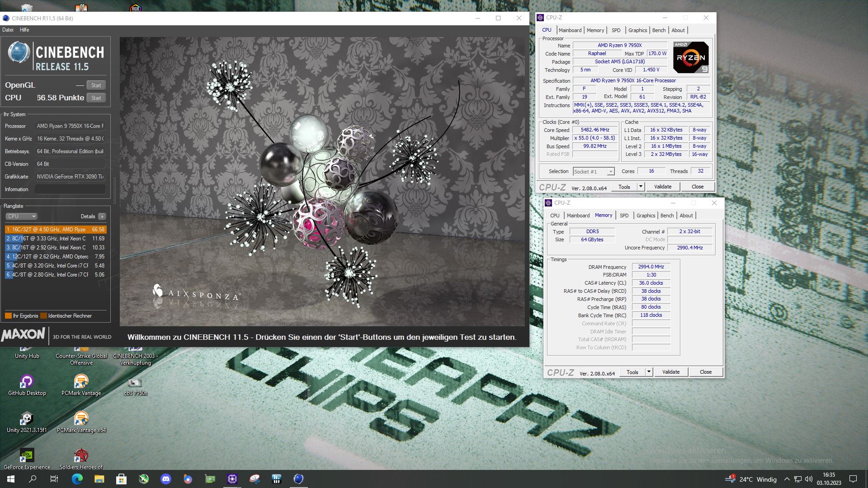
Task: Select ranking row 4C/8T @ 2.80 GHz i7
Action: (56, 275)
